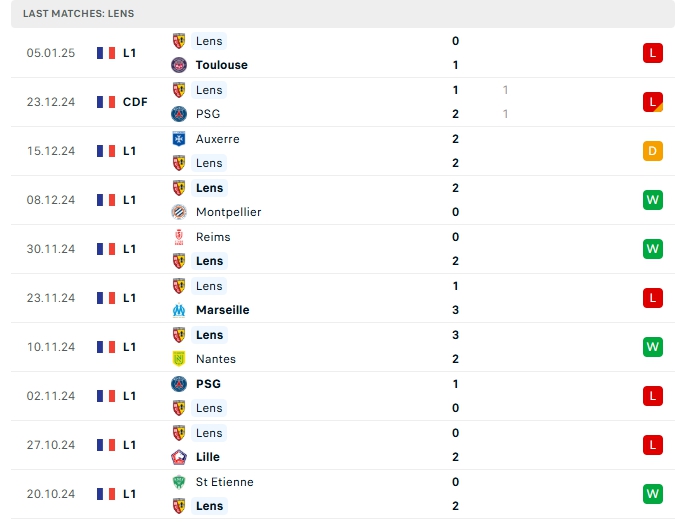The height and width of the screenshot is (522, 686).
Task: Click the Lille club crest icon
Action: click(180, 457)
